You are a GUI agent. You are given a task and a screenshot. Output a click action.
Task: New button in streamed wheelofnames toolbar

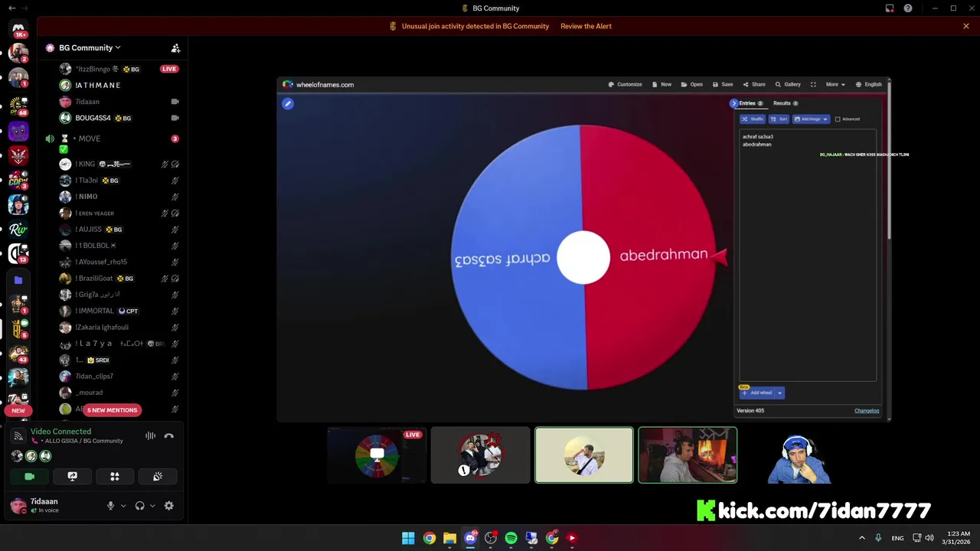pos(661,84)
